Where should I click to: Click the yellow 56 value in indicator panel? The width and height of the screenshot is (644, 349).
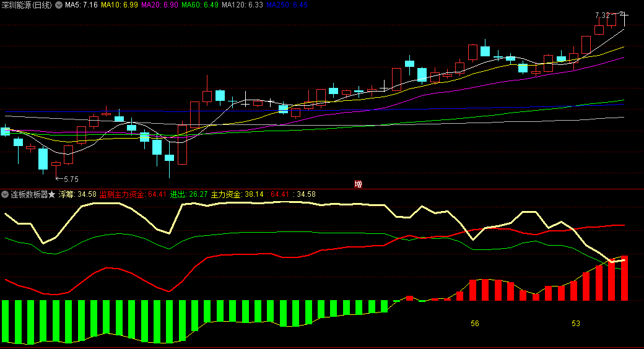(475, 324)
